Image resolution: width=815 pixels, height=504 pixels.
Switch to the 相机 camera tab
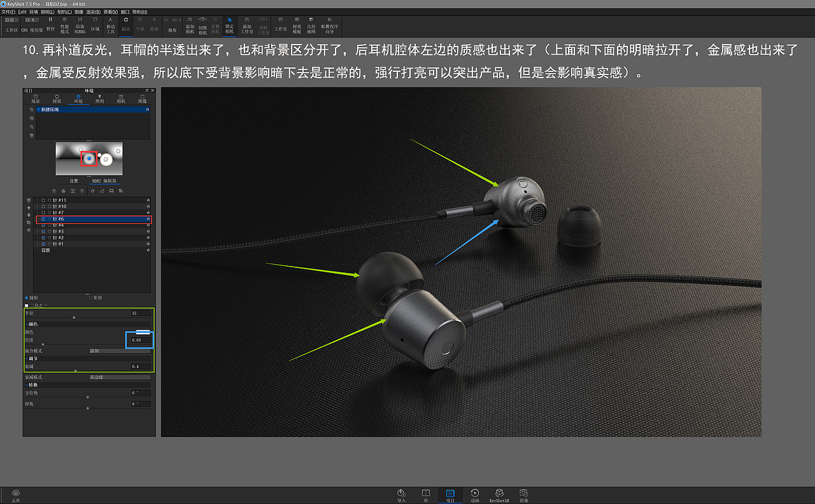click(121, 99)
